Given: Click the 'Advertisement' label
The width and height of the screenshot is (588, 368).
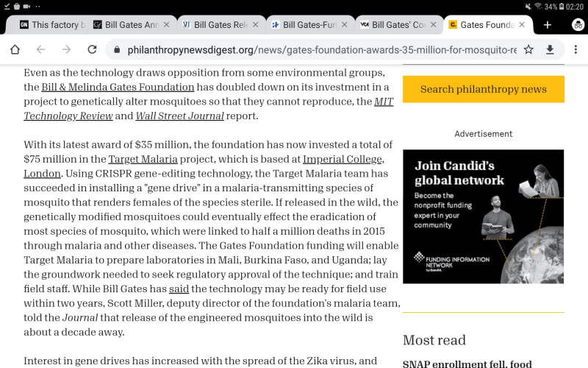Looking at the screenshot, I should pos(484,134).
